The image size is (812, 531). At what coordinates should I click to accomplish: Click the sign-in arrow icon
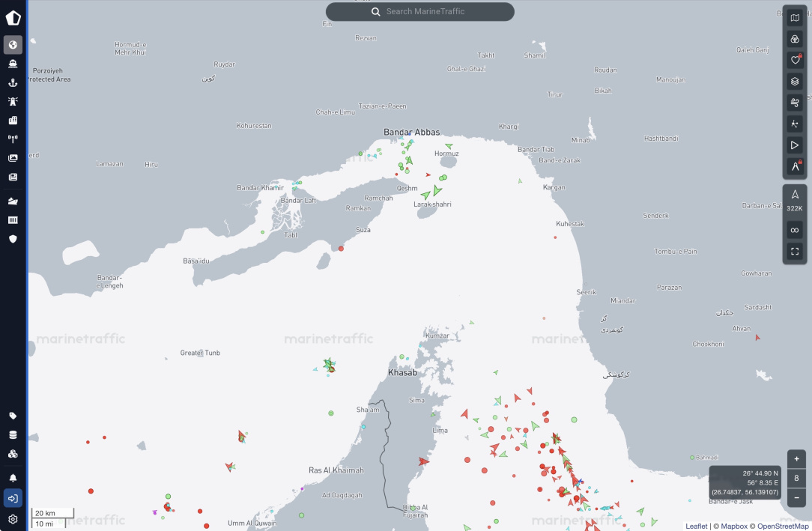(x=13, y=498)
